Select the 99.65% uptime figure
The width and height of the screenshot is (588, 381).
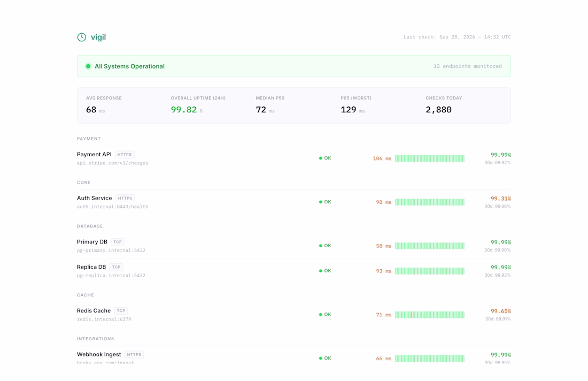pyautogui.click(x=501, y=311)
